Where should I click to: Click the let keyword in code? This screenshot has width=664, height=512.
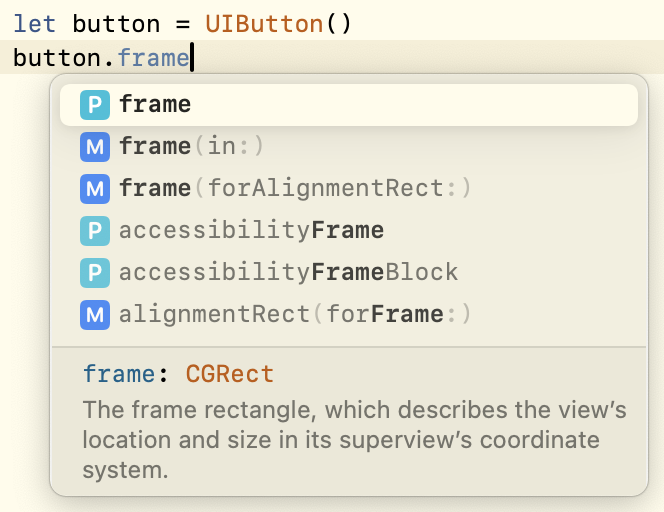point(34,24)
